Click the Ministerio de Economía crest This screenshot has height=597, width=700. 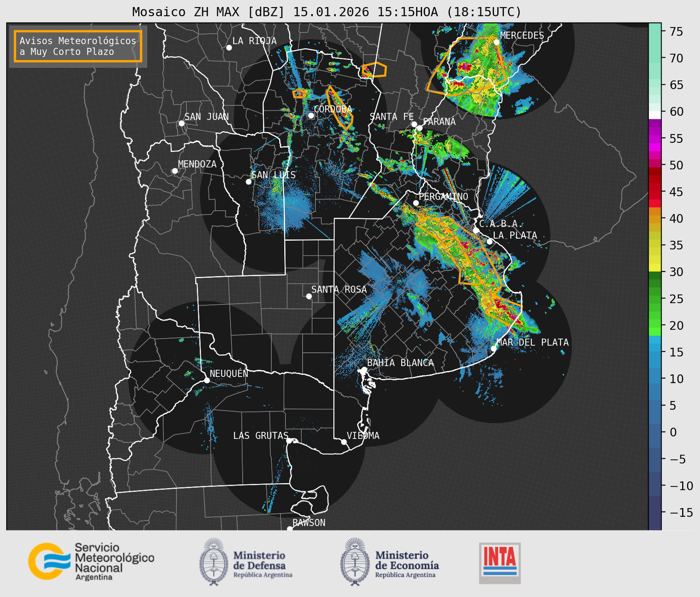355,562
